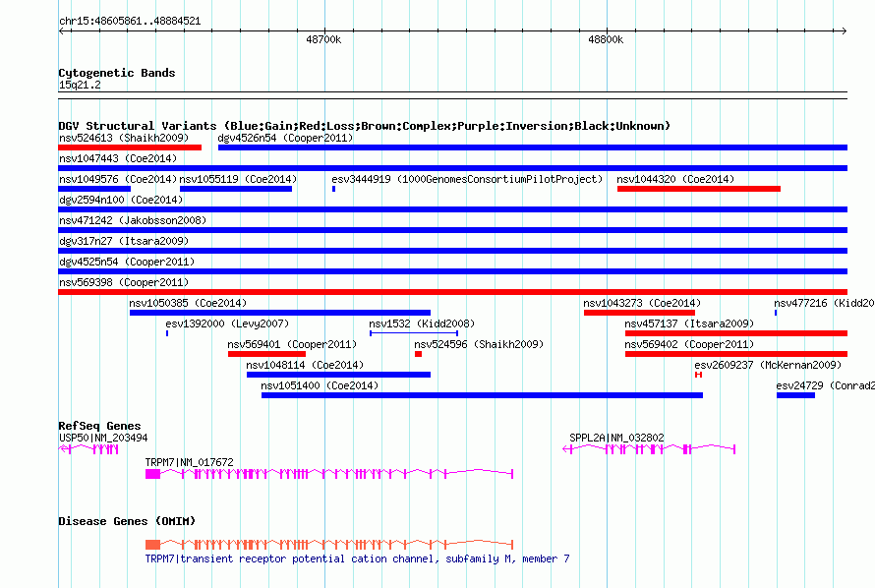Select the long blue nsv1051400 bar
The width and height of the screenshot is (875, 588).
[x=482, y=395]
